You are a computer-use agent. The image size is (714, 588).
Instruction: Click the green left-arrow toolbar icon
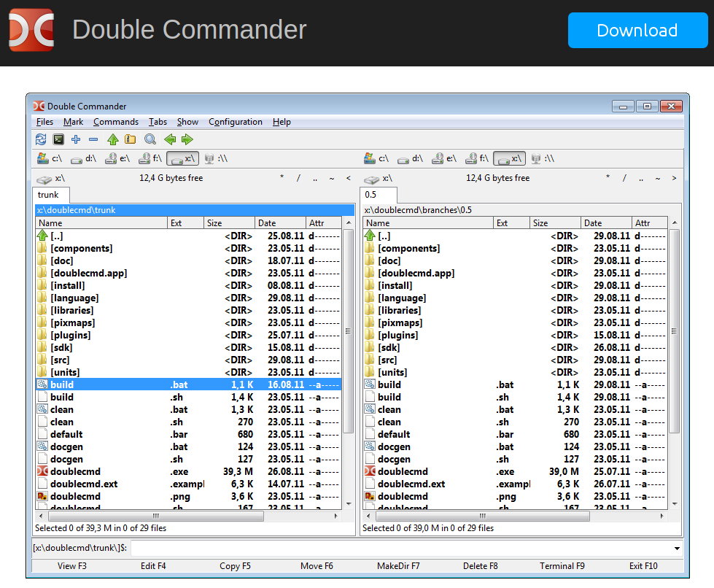(170, 139)
